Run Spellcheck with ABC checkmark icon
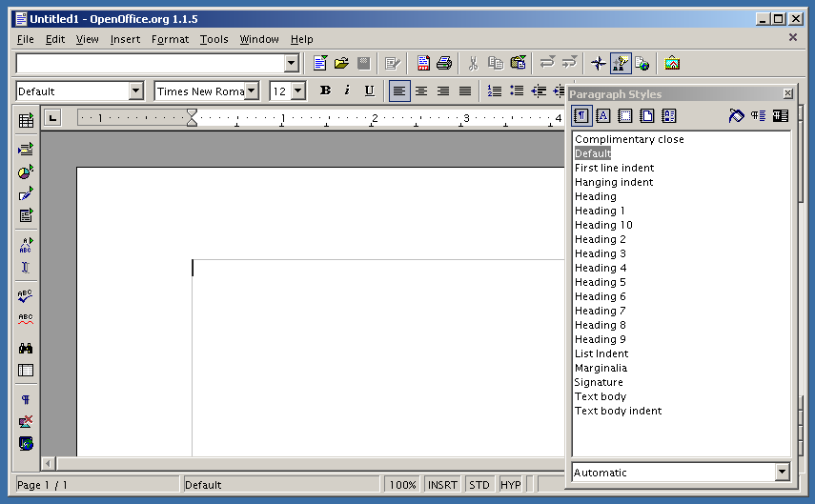This screenshot has width=815, height=504. (26, 296)
